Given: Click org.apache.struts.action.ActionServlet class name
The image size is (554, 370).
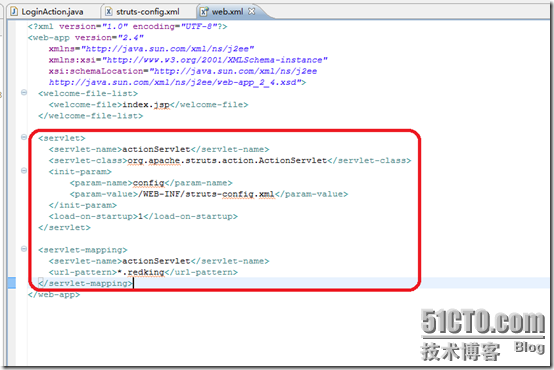Looking at the screenshot, I should 227,161.
